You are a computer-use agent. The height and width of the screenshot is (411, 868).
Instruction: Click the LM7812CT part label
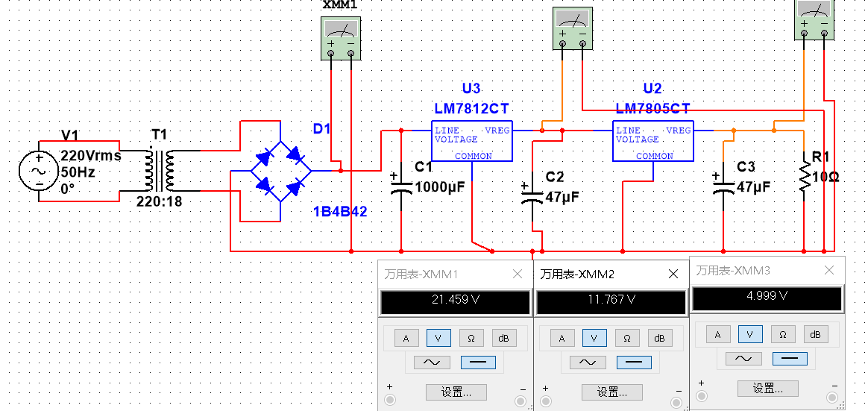471,108
